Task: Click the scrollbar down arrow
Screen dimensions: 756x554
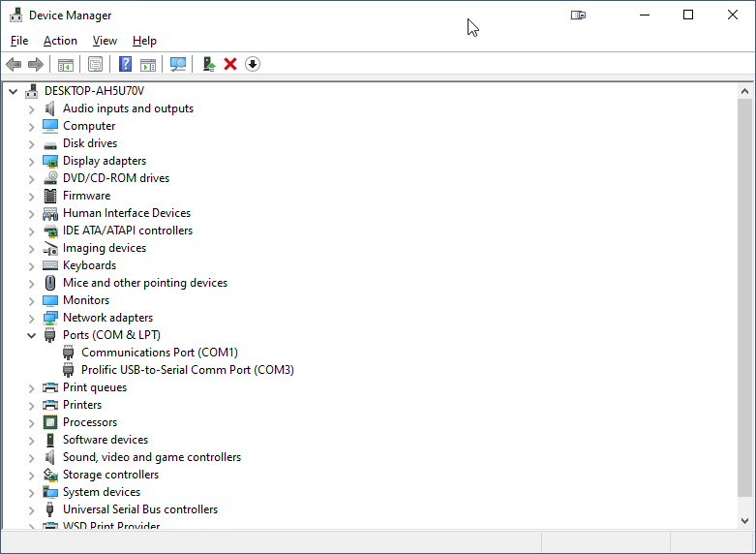Action: coord(744,521)
